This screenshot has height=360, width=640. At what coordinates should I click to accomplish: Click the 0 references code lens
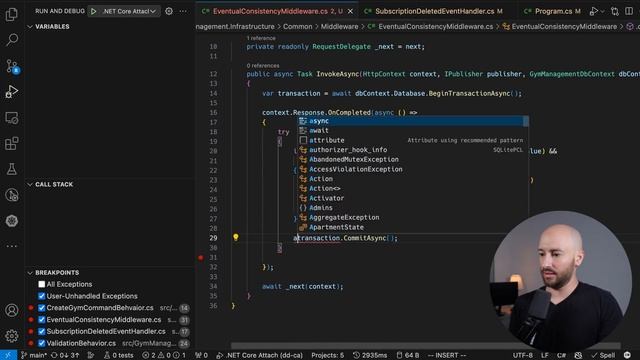click(263, 65)
